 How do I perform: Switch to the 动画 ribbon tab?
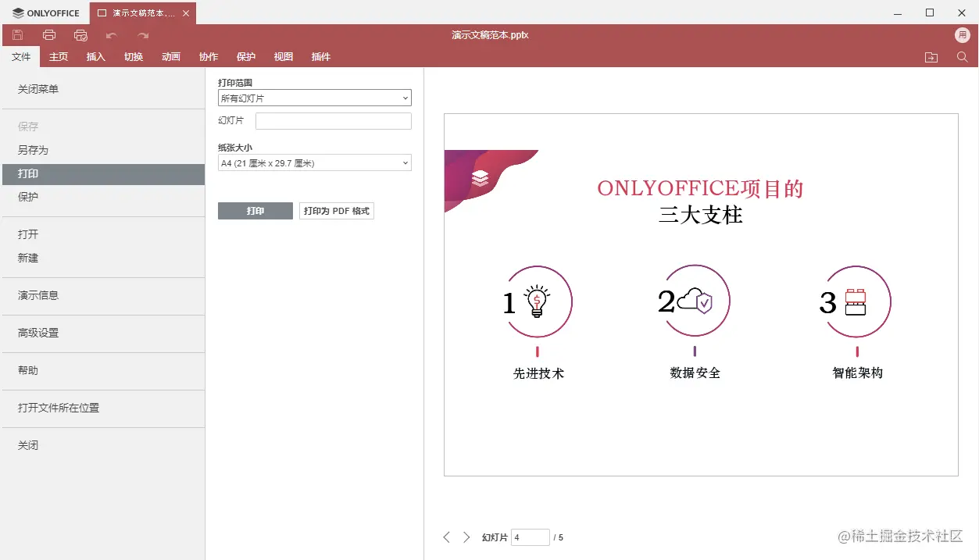coord(170,56)
